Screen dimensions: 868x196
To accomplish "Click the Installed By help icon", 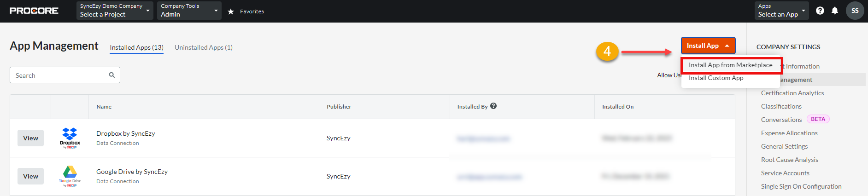I will [493, 106].
